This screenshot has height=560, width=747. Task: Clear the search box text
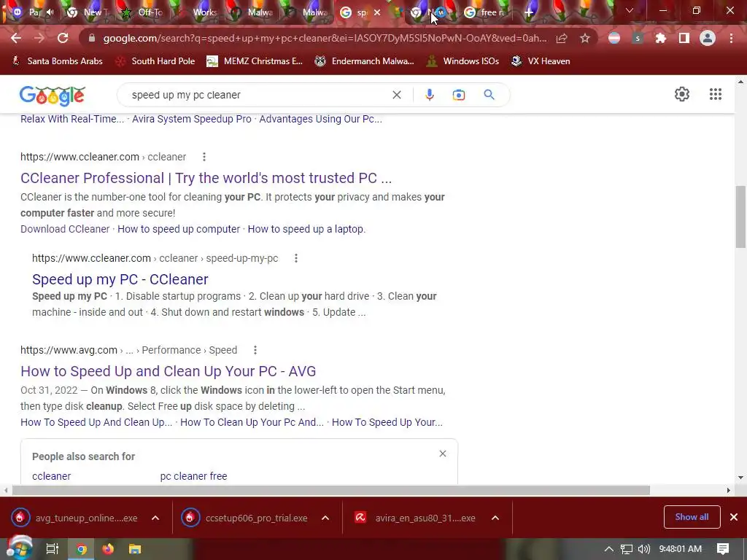pos(396,95)
